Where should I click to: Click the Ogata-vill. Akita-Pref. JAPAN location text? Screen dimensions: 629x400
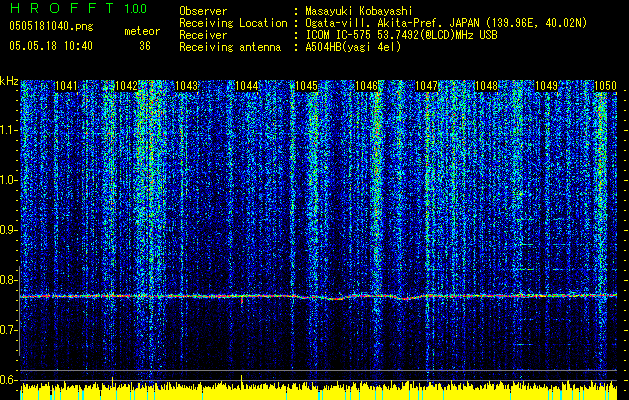point(446,24)
